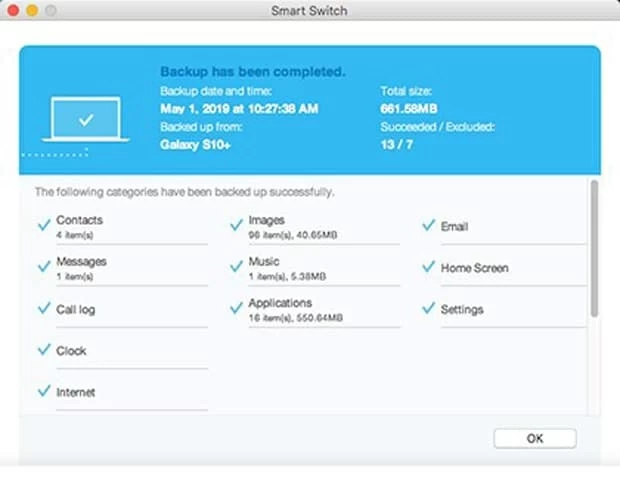Minimize the Smart Switch window
Viewport: 620px width, 480px height.
click(31, 11)
